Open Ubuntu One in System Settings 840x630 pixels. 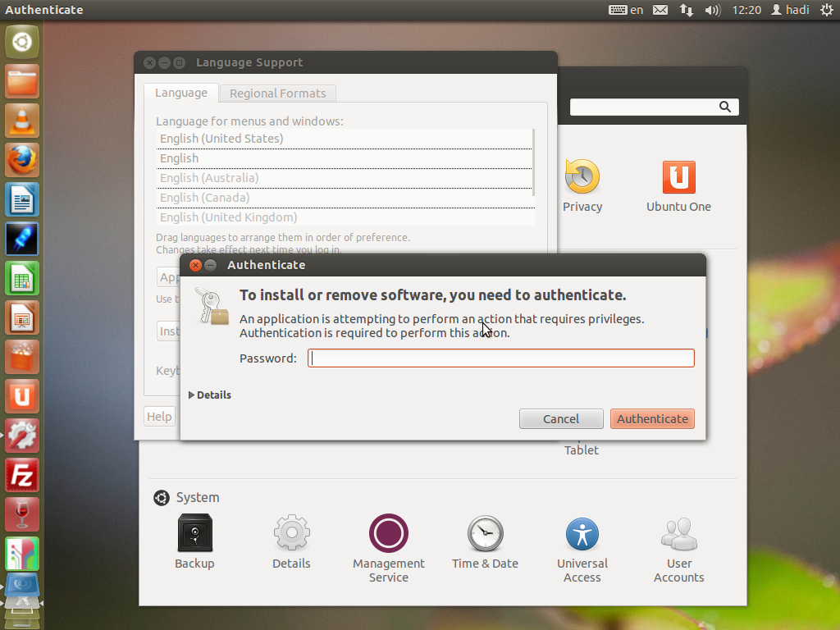678,185
